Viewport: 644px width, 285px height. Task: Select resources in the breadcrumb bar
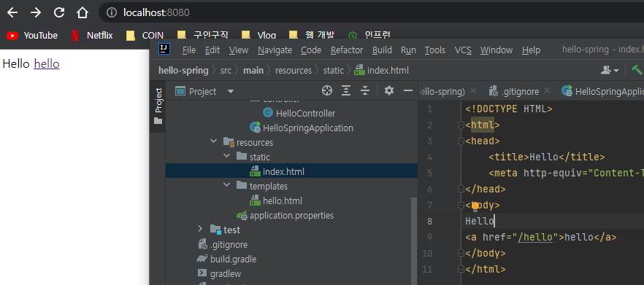tap(294, 70)
